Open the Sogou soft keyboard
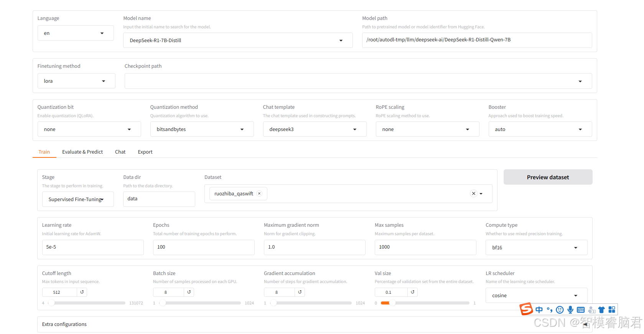 coord(581,310)
